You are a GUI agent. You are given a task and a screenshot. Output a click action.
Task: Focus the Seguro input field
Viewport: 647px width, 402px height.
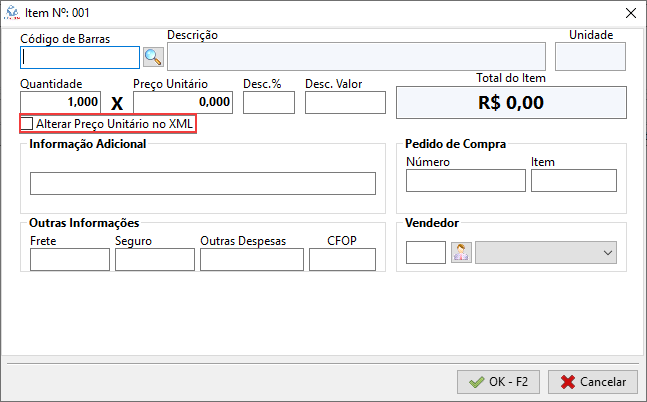click(154, 260)
